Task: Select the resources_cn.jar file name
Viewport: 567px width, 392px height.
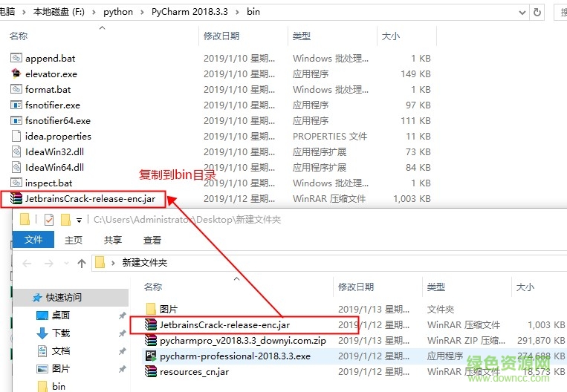Action: pyautogui.click(x=194, y=372)
